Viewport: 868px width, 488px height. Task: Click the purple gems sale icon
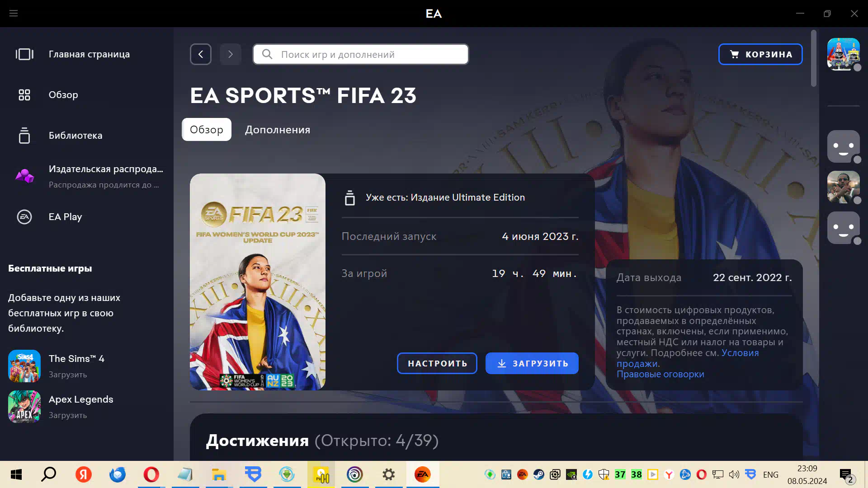[x=24, y=176]
